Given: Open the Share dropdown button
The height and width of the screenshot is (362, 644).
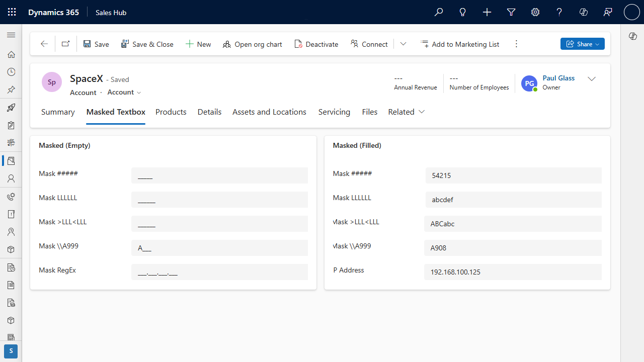Looking at the screenshot, I should [583, 44].
